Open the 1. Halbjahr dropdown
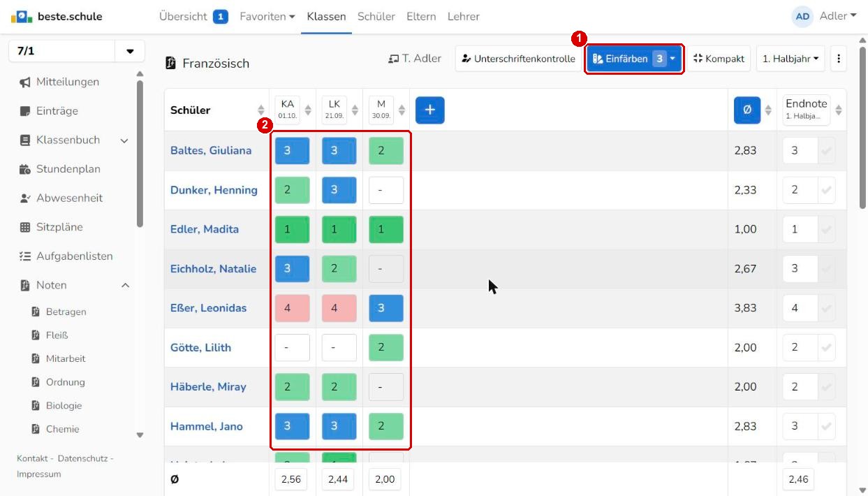Image resolution: width=868 pixels, height=496 pixels. tap(790, 59)
